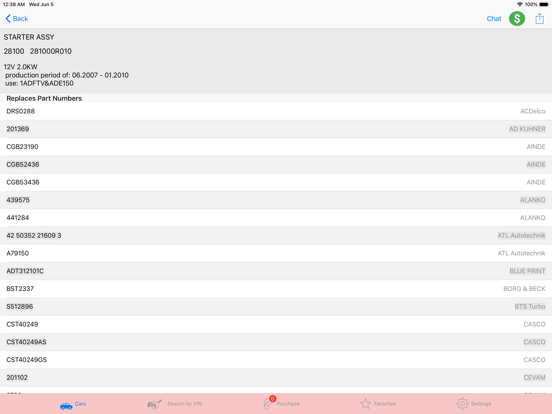Tap the STARTER ASSY title
The width and height of the screenshot is (552, 414).
click(x=29, y=37)
